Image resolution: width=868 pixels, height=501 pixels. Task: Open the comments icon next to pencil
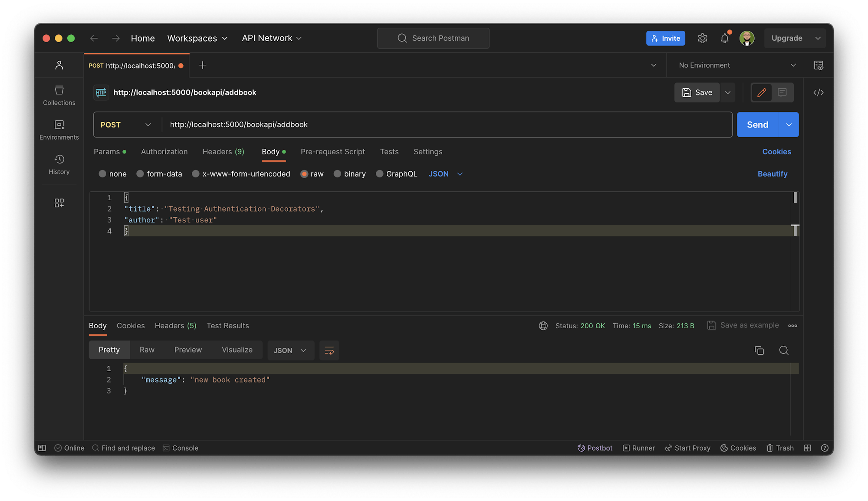782,92
